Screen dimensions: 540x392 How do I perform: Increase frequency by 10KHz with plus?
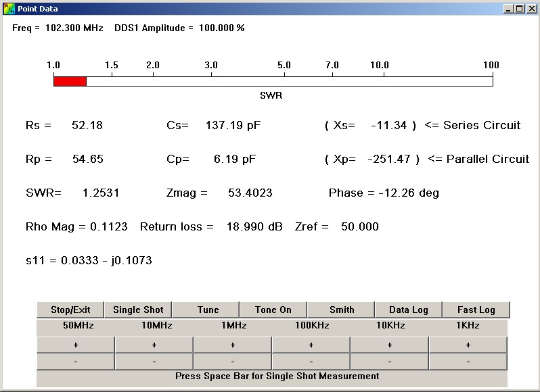pyautogui.click(x=389, y=345)
